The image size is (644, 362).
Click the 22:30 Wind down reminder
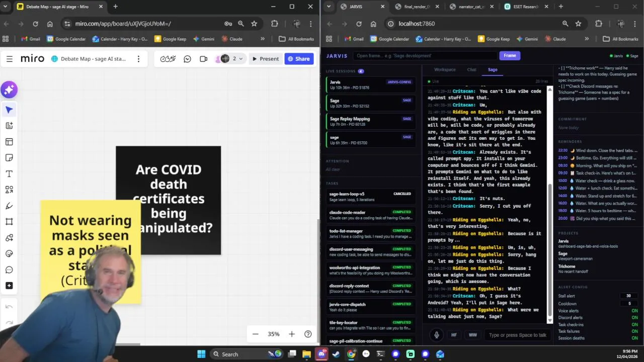[x=598, y=150]
